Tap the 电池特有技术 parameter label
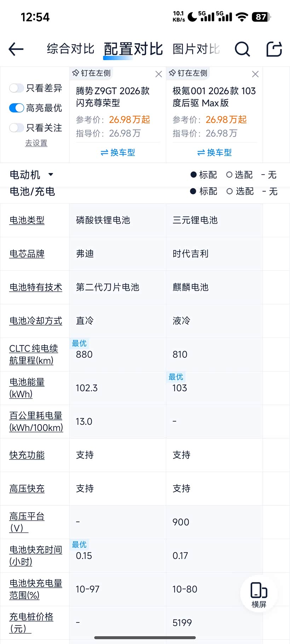Screen dimensions: 290x644 tap(36, 287)
